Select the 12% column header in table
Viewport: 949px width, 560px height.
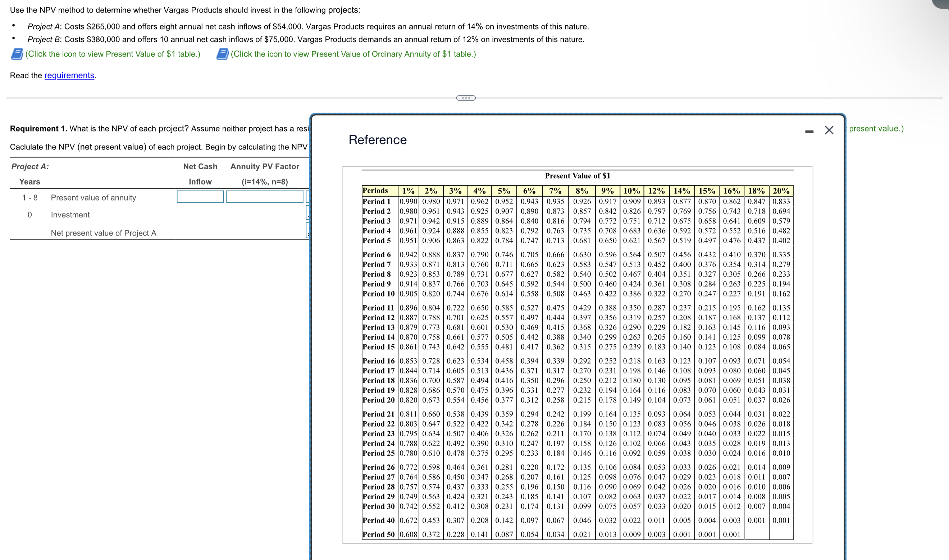pyautogui.click(x=656, y=191)
